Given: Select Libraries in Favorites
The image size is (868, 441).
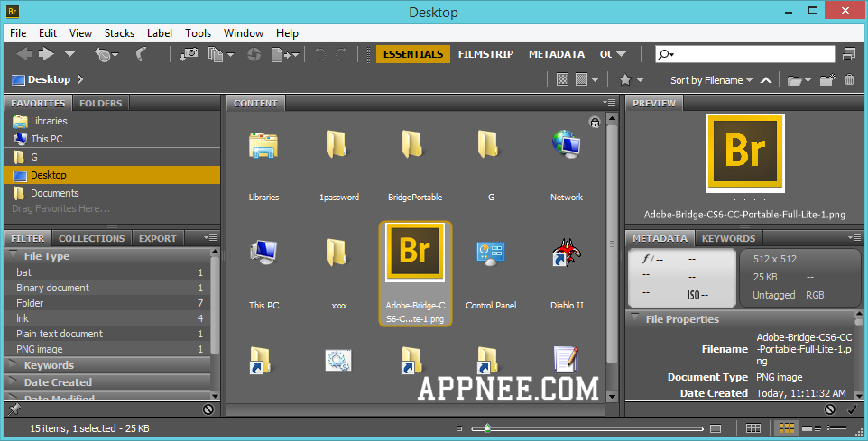Looking at the screenshot, I should [112, 121].
